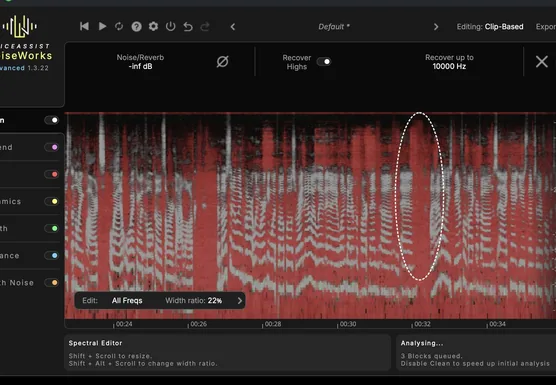
Task: Click the 00:28 timeline marker
Action: pyautogui.click(x=273, y=324)
